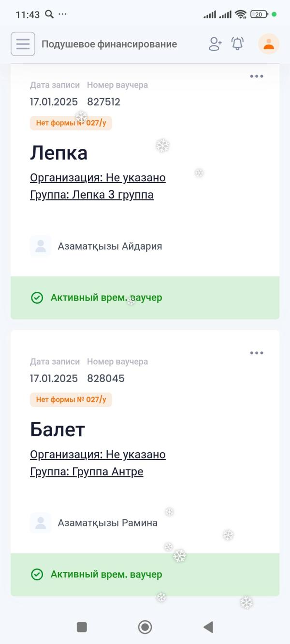Tap the Нет формы № 027/у badge on Лепка

coord(71,123)
